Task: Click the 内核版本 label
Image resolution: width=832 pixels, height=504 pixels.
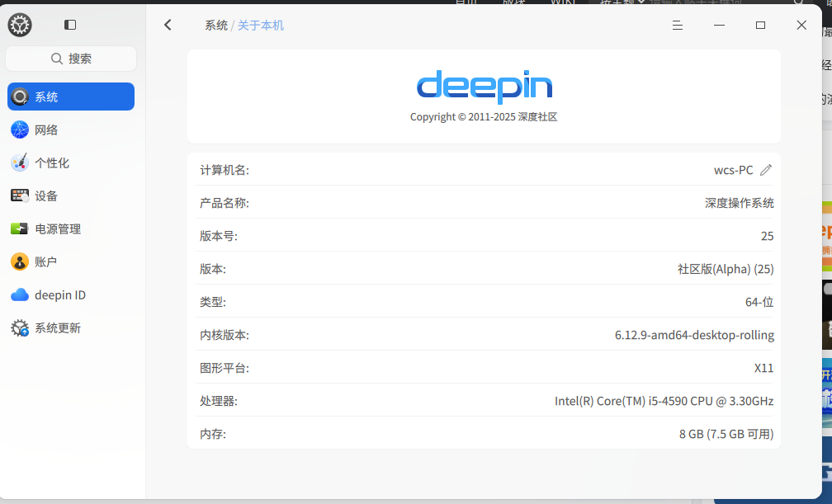Action: (224, 335)
